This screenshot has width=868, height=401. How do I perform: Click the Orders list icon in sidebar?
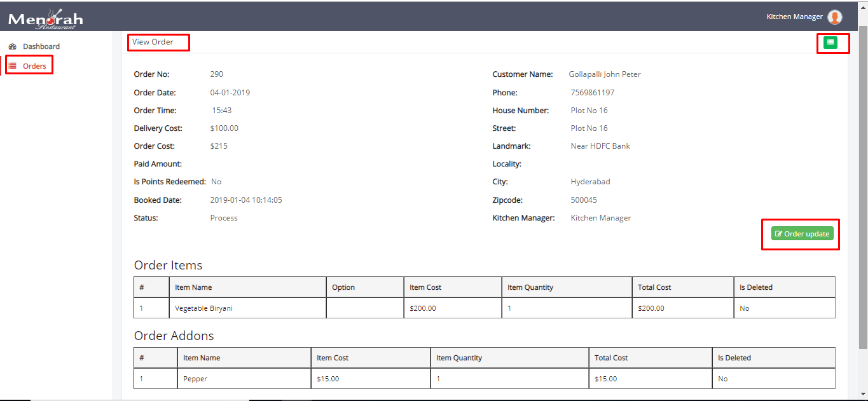[x=12, y=65]
